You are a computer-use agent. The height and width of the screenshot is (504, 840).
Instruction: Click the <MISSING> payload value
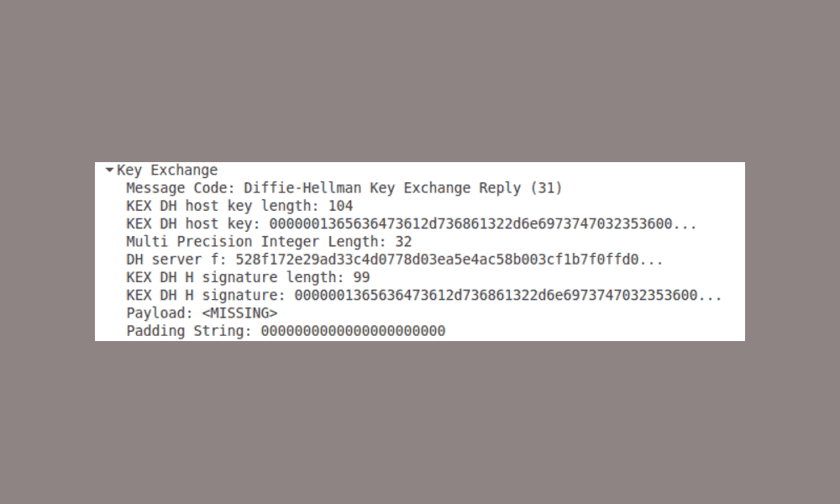pyautogui.click(x=240, y=313)
